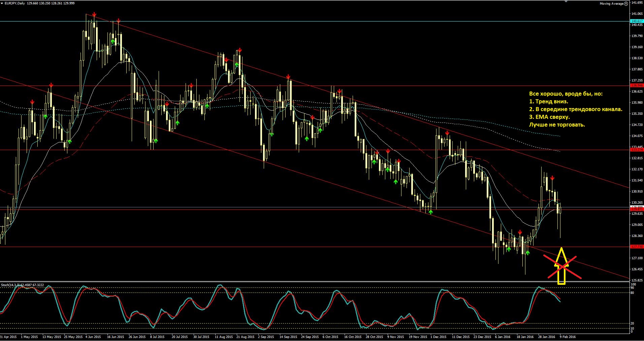Image resolution: width=644 pixels, height=341 pixels.
Task: Select the red 136.946 price level tag
Action: click(637, 86)
